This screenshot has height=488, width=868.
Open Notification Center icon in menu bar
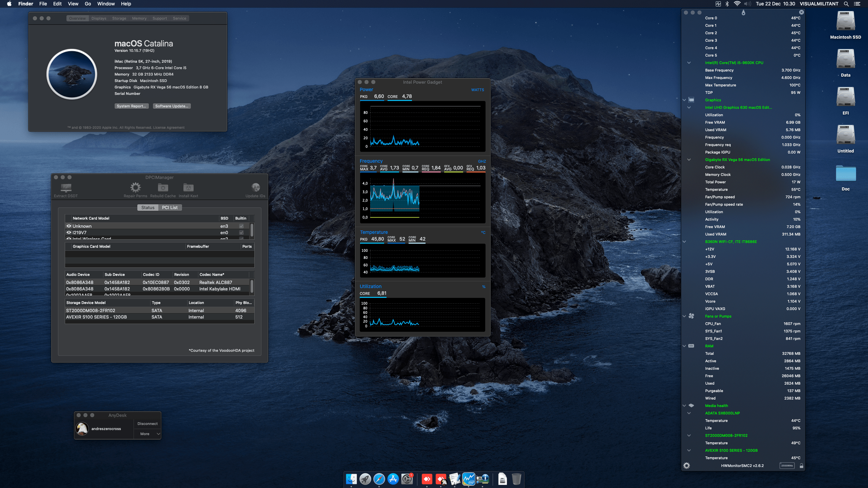[857, 4]
